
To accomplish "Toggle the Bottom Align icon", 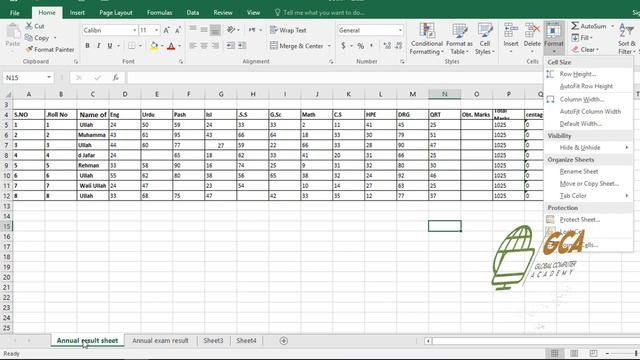I will pos(216,30).
